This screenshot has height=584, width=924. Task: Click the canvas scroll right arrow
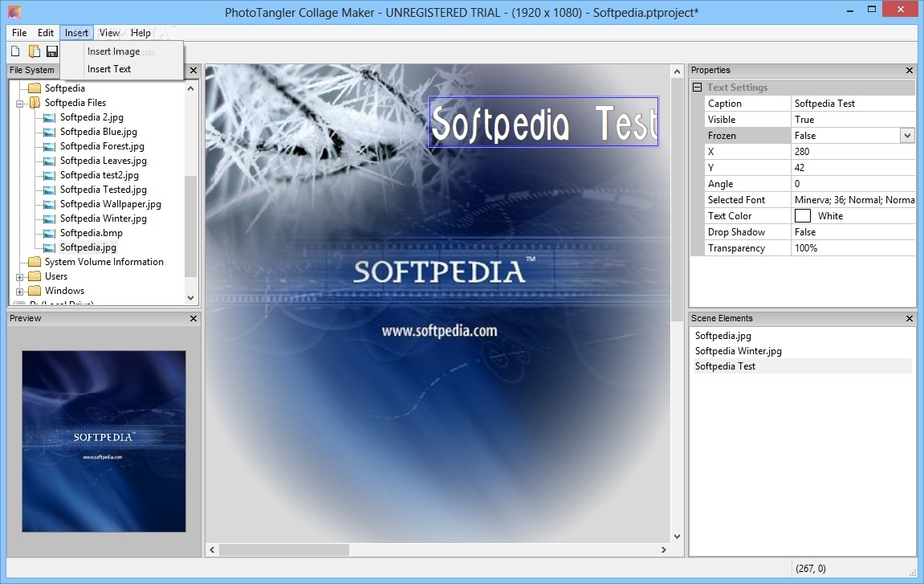pos(664,549)
